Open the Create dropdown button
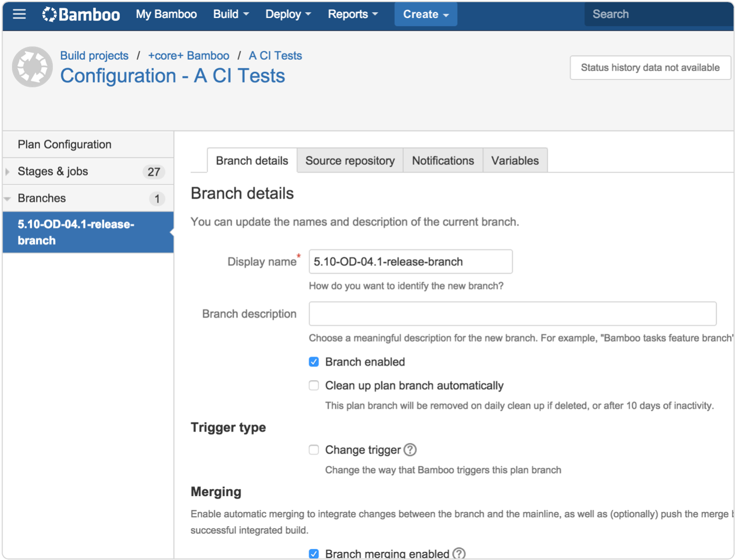 [426, 14]
